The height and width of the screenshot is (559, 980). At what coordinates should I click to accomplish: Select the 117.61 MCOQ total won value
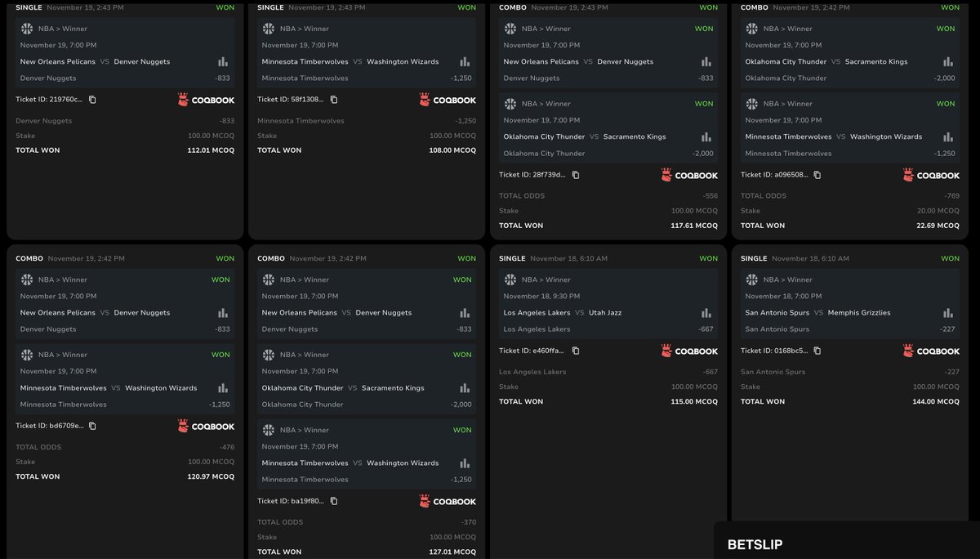[x=694, y=226]
